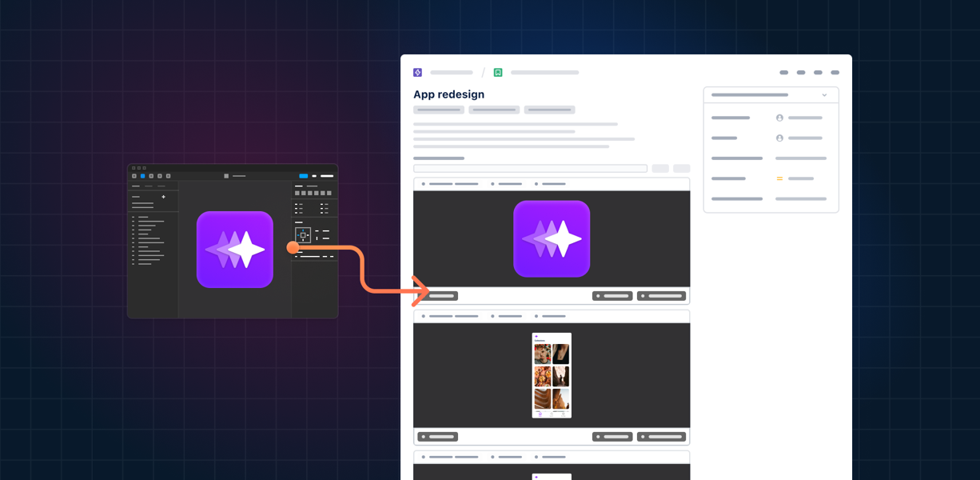
Task: Click the purple lightning project icon in breadcrumb
Action: (417, 73)
